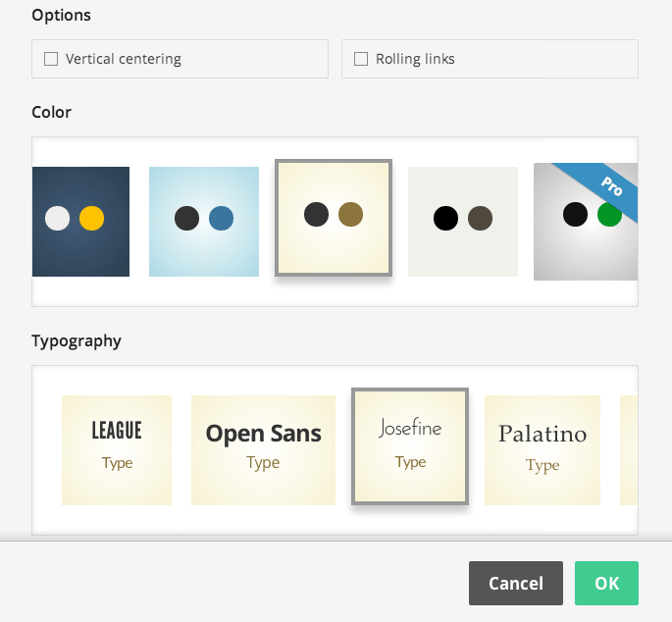Select the Open Sans typography option
The width and height of the screenshot is (672, 622).
pyautogui.click(x=263, y=449)
